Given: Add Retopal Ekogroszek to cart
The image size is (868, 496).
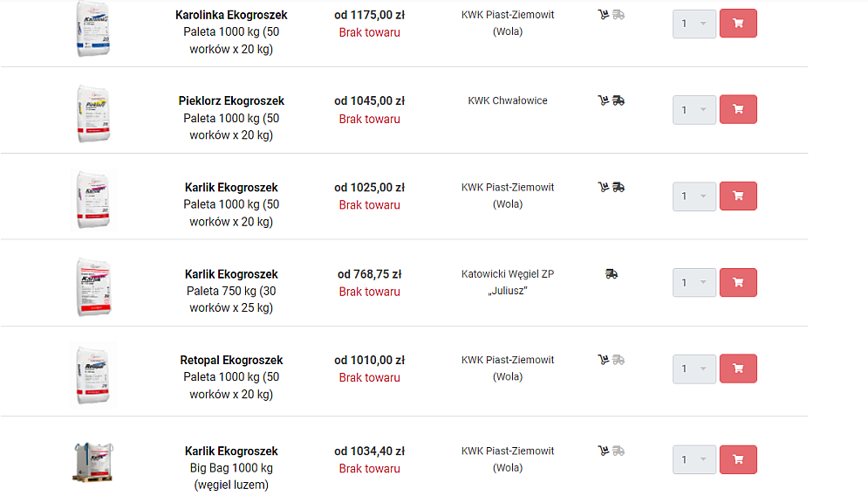Looking at the screenshot, I should [x=738, y=369].
